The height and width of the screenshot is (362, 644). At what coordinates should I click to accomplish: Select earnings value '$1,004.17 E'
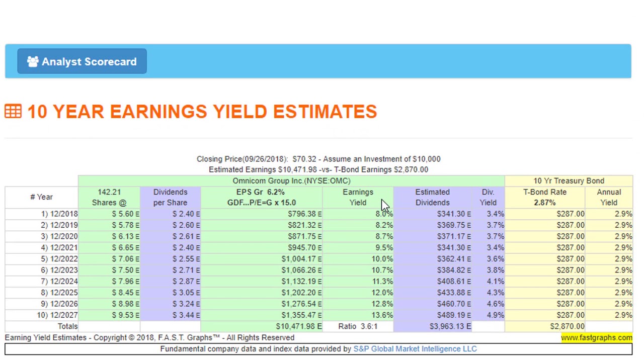(x=301, y=259)
